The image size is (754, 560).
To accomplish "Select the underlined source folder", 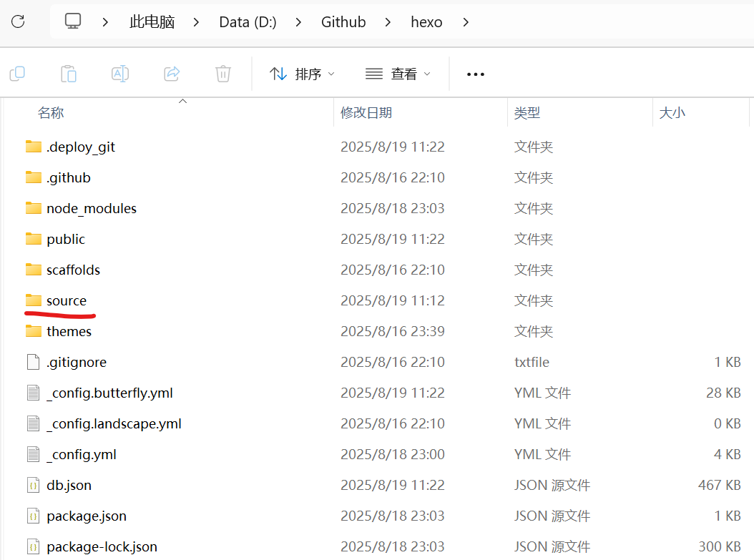I will (67, 300).
